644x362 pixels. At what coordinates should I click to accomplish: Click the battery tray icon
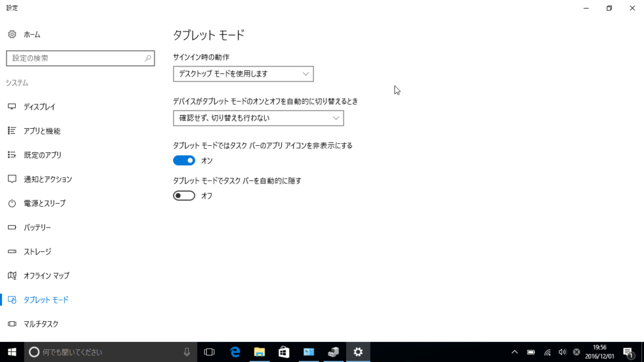point(531,352)
